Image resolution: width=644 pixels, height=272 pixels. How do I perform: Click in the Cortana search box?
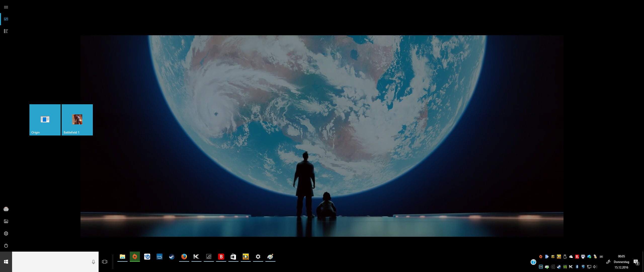click(x=50, y=262)
